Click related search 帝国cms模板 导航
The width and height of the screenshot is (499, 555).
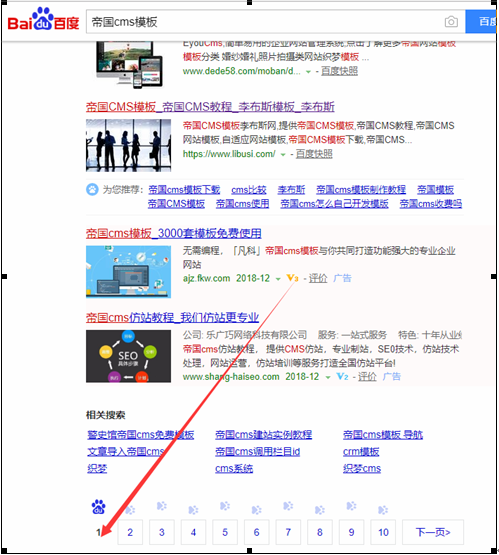click(x=383, y=435)
